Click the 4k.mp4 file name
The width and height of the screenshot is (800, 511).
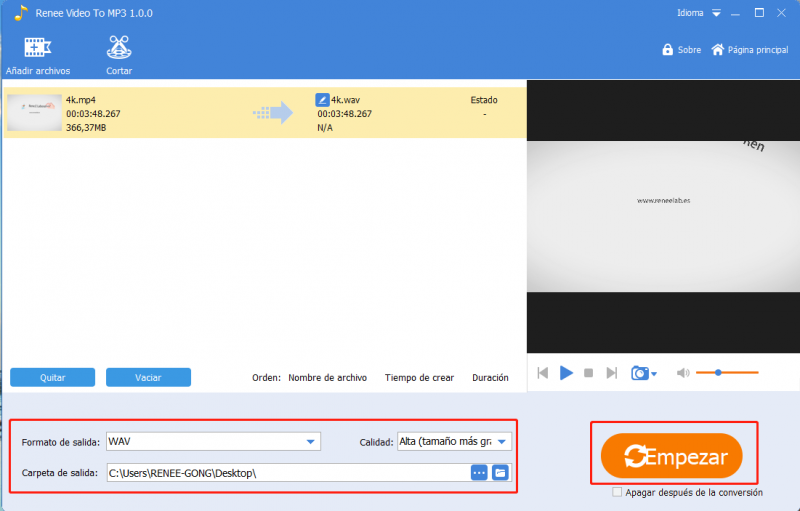pyautogui.click(x=81, y=99)
